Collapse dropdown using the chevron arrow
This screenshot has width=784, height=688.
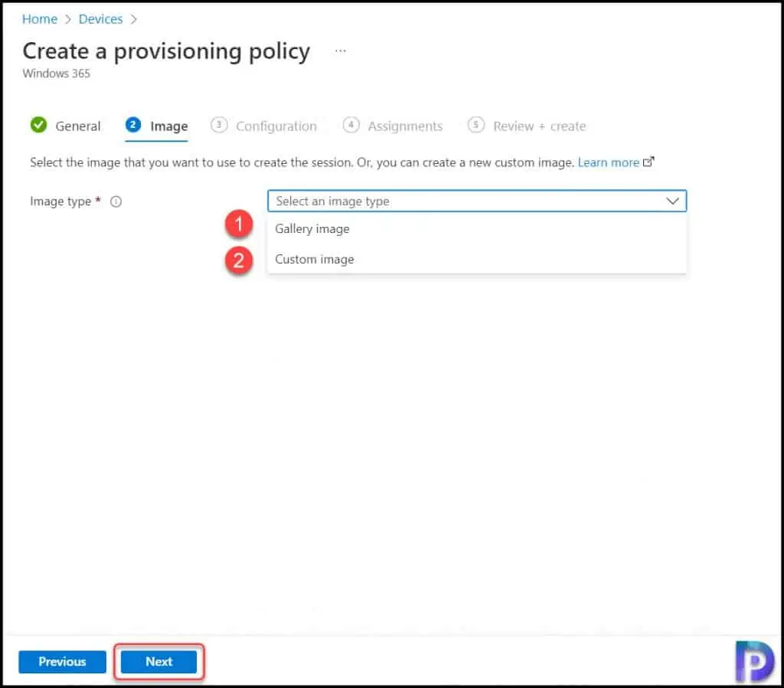click(672, 201)
